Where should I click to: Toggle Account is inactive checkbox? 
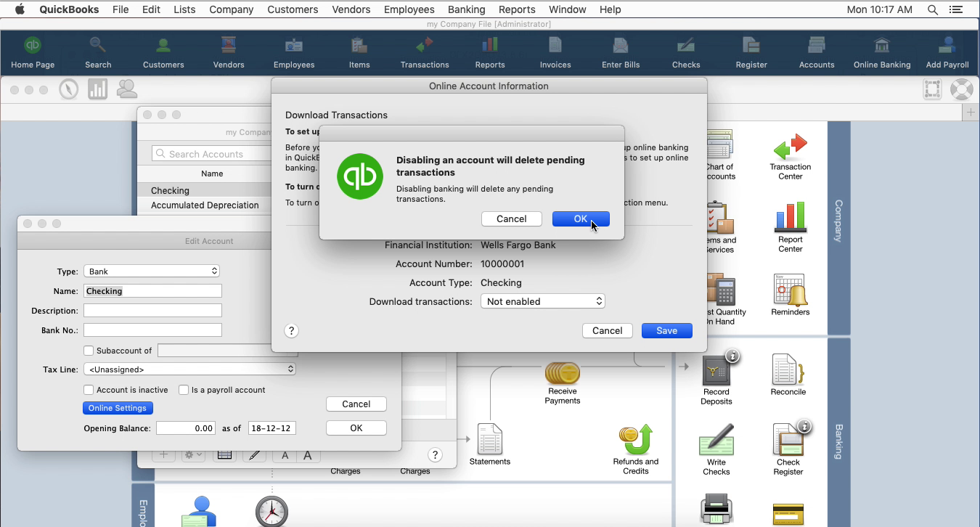tap(89, 390)
